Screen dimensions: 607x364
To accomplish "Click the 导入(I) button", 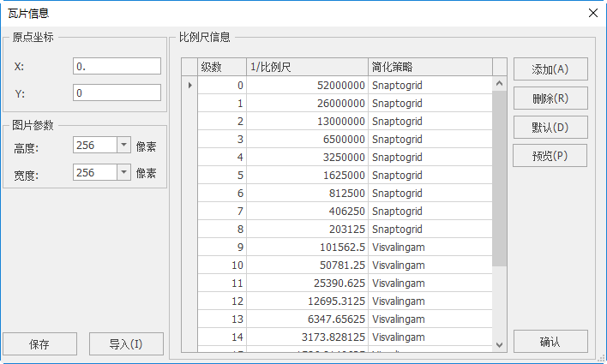I will pyautogui.click(x=125, y=344).
